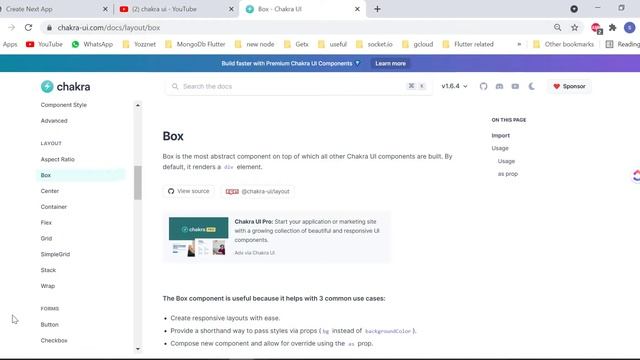The height and width of the screenshot is (360, 640).
Task: Click the red extension icon beside Extensions
Action: (596, 28)
